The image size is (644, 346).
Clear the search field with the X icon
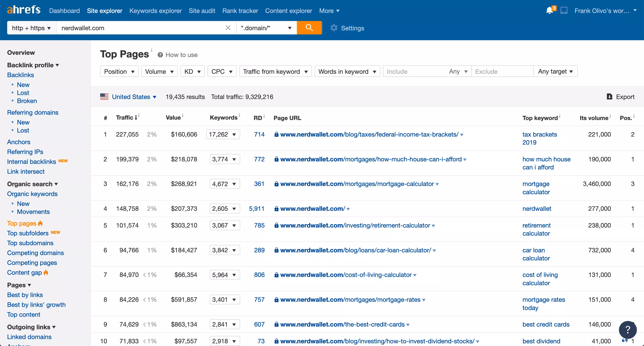click(228, 28)
